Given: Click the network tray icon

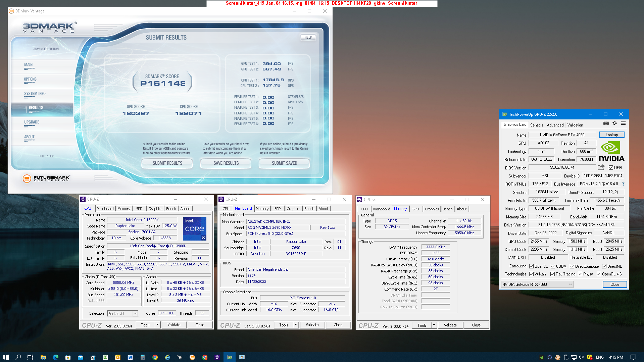Looking at the screenshot, I should pos(574,357).
